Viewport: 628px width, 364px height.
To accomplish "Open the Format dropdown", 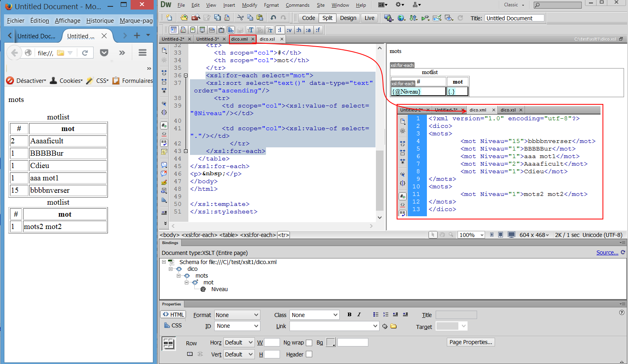I will 237,315.
